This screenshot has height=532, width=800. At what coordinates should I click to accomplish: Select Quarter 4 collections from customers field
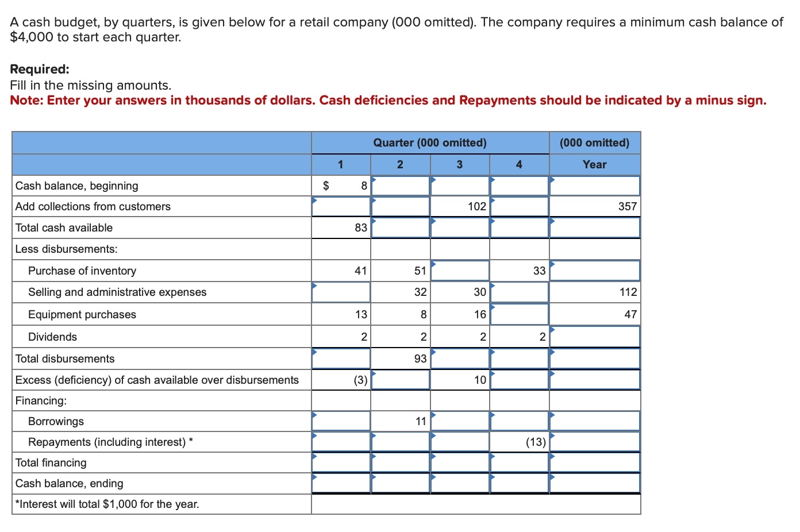coord(520,206)
